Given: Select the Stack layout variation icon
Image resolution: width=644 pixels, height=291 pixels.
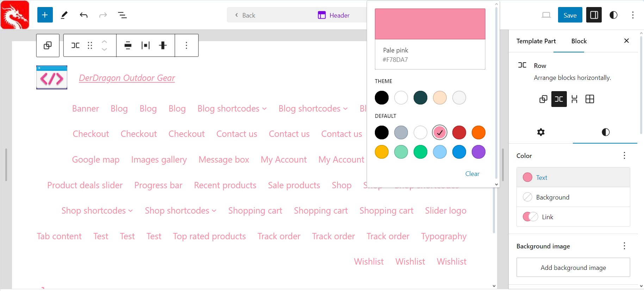Looking at the screenshot, I should (x=574, y=99).
